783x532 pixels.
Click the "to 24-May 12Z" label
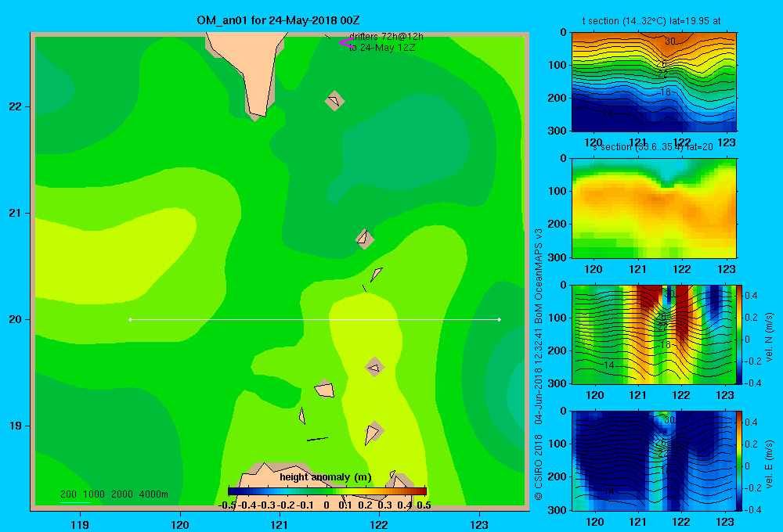382,48
